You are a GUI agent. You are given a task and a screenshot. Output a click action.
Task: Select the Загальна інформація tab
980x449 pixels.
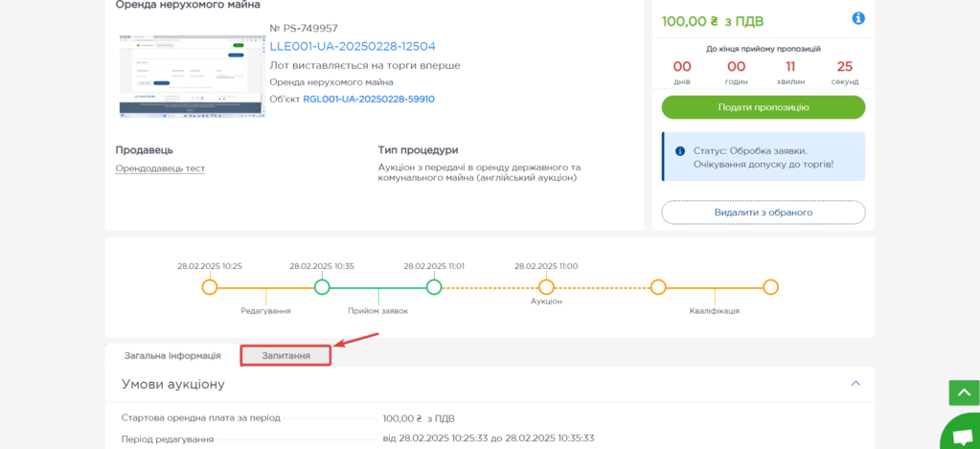[x=172, y=355]
